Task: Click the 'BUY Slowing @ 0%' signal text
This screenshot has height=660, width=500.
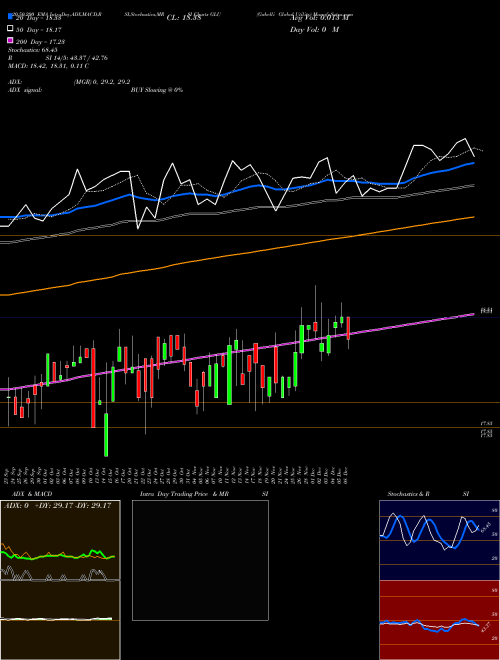Action: [x=157, y=90]
